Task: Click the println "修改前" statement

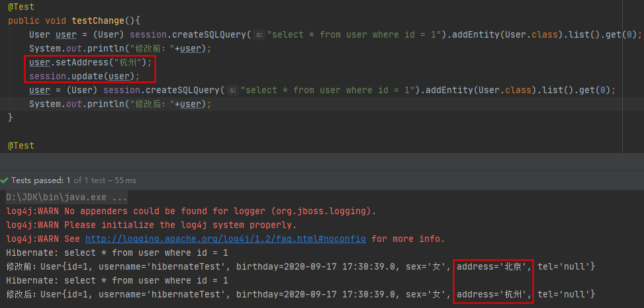Action: (x=119, y=49)
